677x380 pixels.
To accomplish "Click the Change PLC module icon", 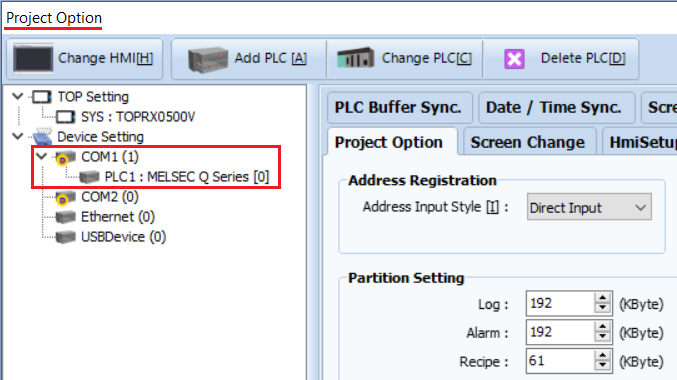I will tap(355, 58).
